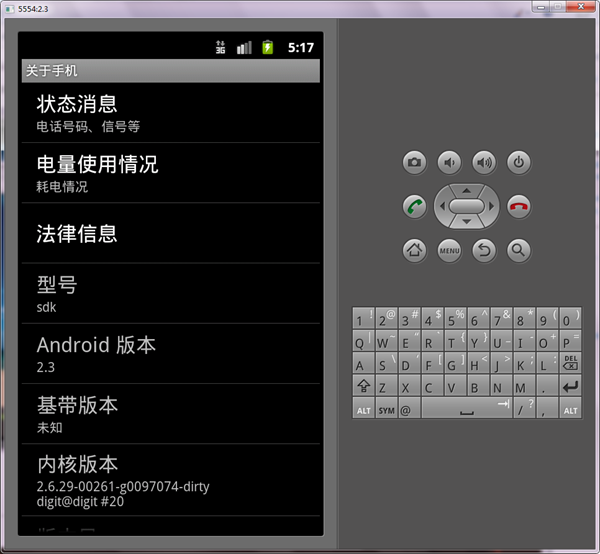600x554 pixels.
Task: Minimize the 5554:2.3 emulator window
Action: point(541,7)
